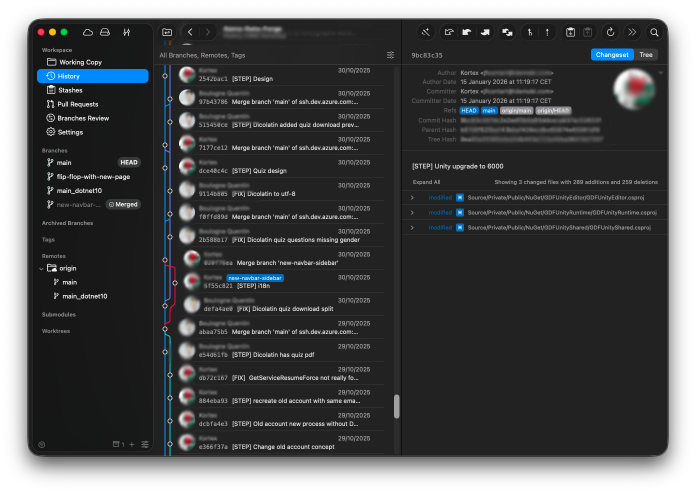696x493 pixels.
Task: Click the Tags section header
Action: (48, 240)
